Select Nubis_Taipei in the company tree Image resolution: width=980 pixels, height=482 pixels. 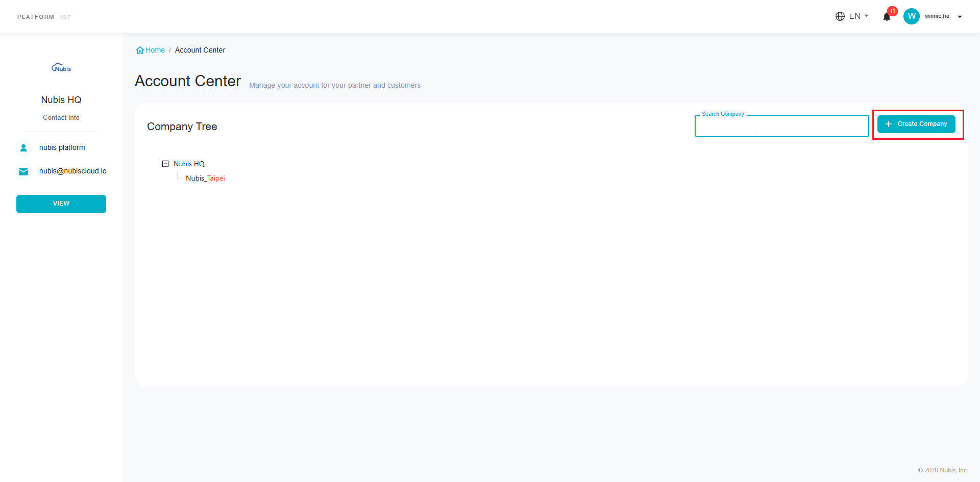[x=205, y=178]
